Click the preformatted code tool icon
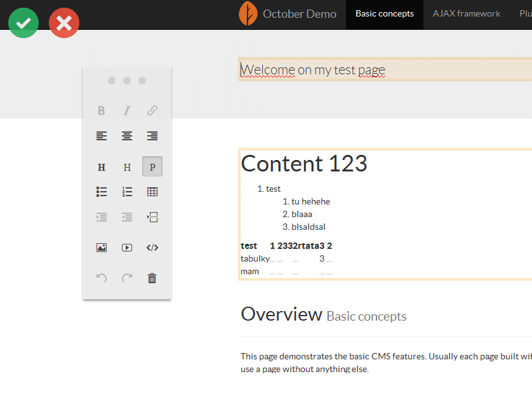Image resolution: width=532 pixels, height=400 pixels. 152,248
